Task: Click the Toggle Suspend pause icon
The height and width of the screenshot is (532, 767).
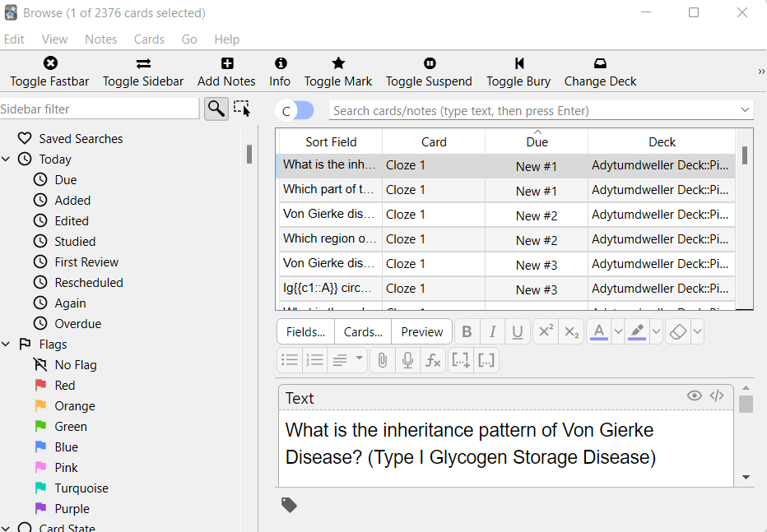Action: click(430, 64)
